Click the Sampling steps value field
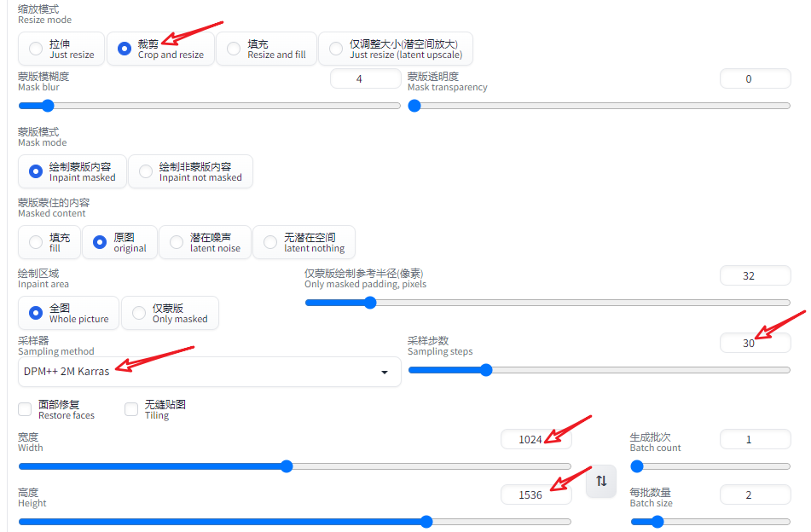The height and width of the screenshot is (532, 811). (755, 343)
